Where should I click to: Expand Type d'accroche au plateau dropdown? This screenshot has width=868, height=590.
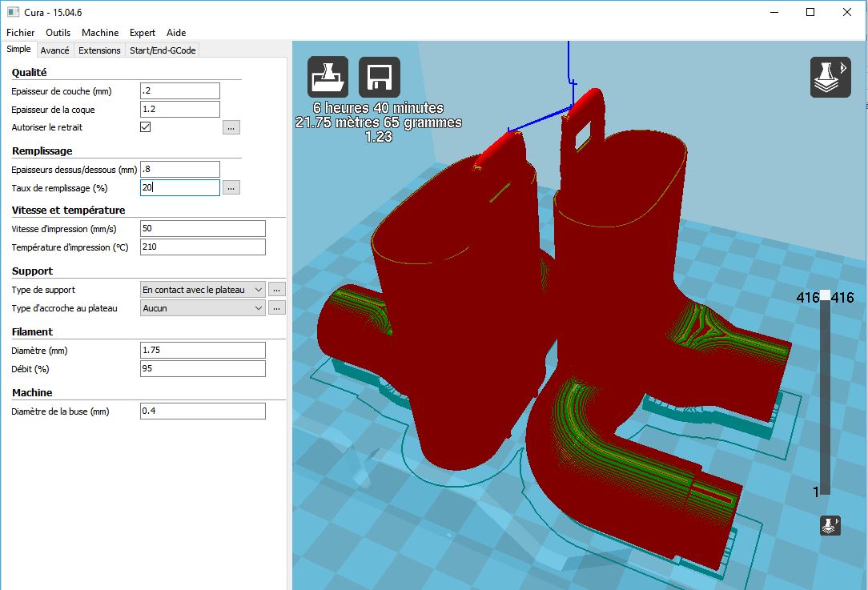point(203,308)
